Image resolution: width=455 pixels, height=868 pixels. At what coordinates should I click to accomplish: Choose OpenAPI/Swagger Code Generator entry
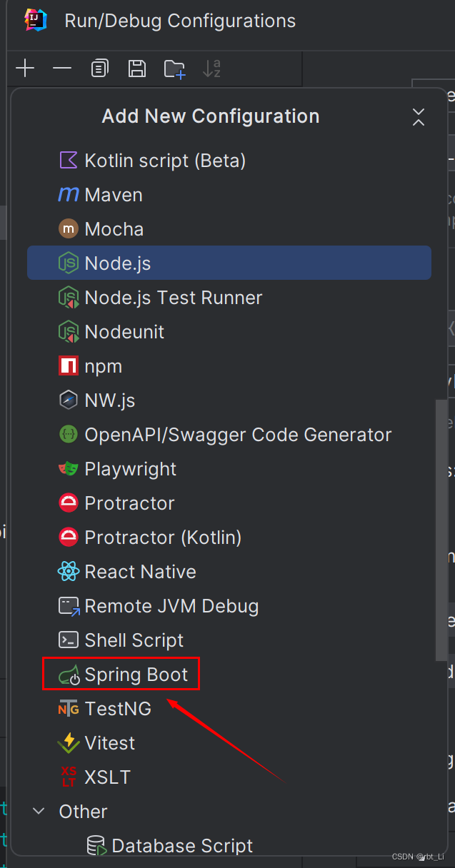[238, 435]
